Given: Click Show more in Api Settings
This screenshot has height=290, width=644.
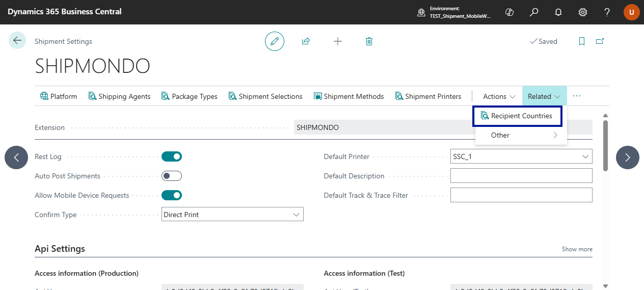Looking at the screenshot, I should (x=577, y=249).
